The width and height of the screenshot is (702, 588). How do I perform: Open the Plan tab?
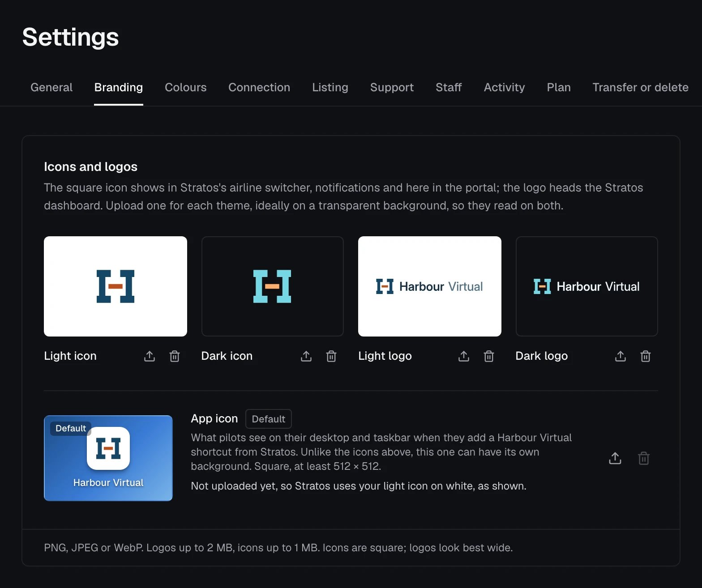click(x=559, y=87)
